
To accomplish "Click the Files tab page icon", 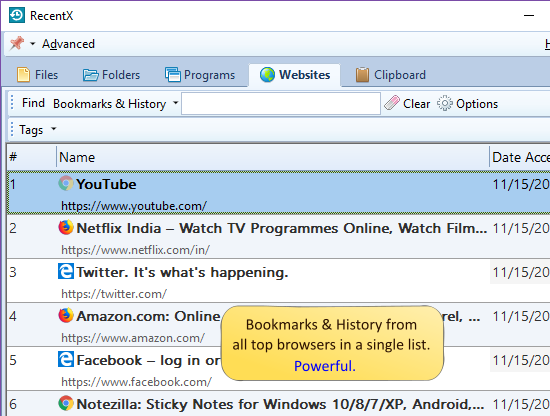I will pyautogui.click(x=24, y=75).
